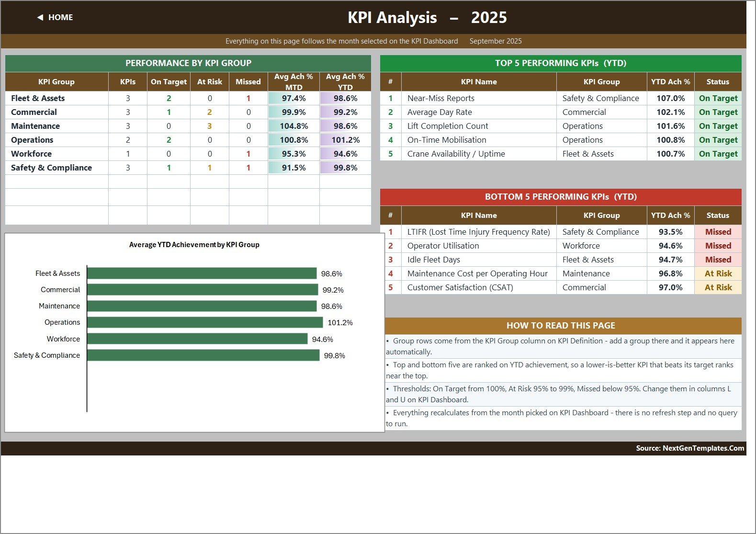Viewport: 756px width, 534px height.
Task: Click the 102.1% YTD achievement value
Action: click(x=670, y=112)
